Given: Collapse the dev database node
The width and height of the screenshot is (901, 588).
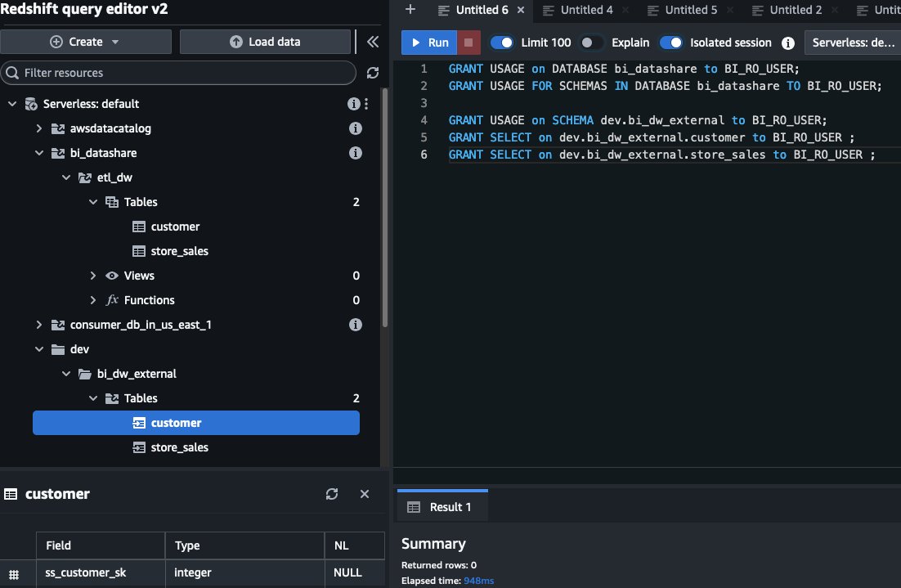Looking at the screenshot, I should [39, 349].
